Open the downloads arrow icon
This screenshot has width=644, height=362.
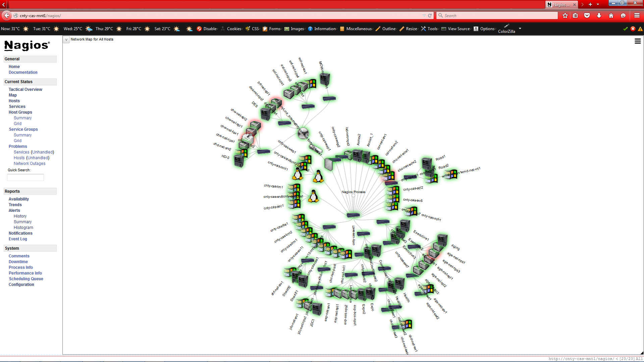[599, 16]
